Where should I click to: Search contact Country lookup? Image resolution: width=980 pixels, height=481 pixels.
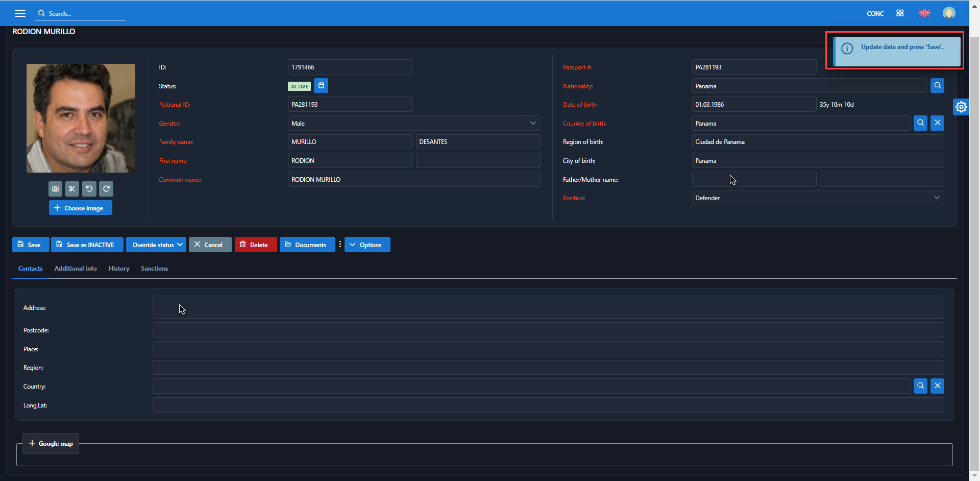(920, 386)
